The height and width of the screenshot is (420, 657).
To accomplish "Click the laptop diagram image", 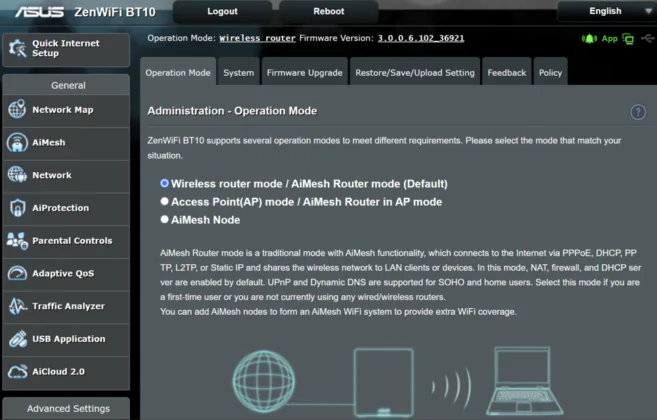I will coord(524,381).
